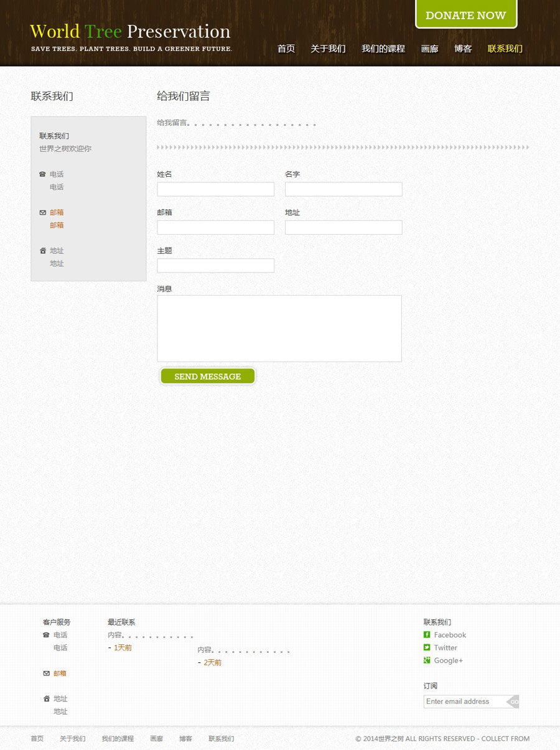The height and width of the screenshot is (750, 560).
Task: Click the phone icon in the sidebar contact box
Action: (42, 174)
